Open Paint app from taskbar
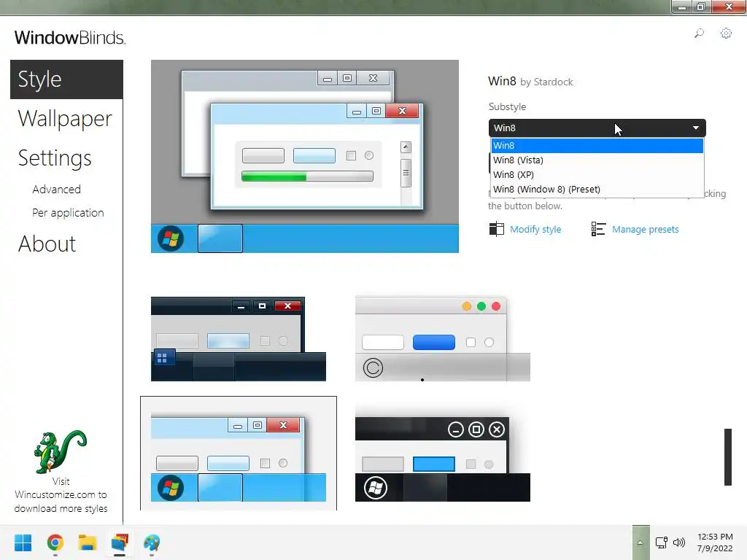 click(x=152, y=542)
